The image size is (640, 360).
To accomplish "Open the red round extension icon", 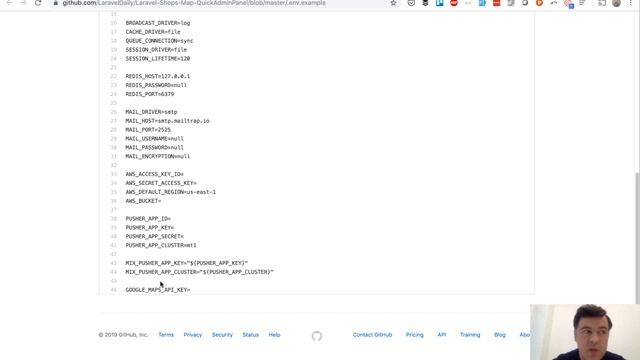I will click(454, 3).
